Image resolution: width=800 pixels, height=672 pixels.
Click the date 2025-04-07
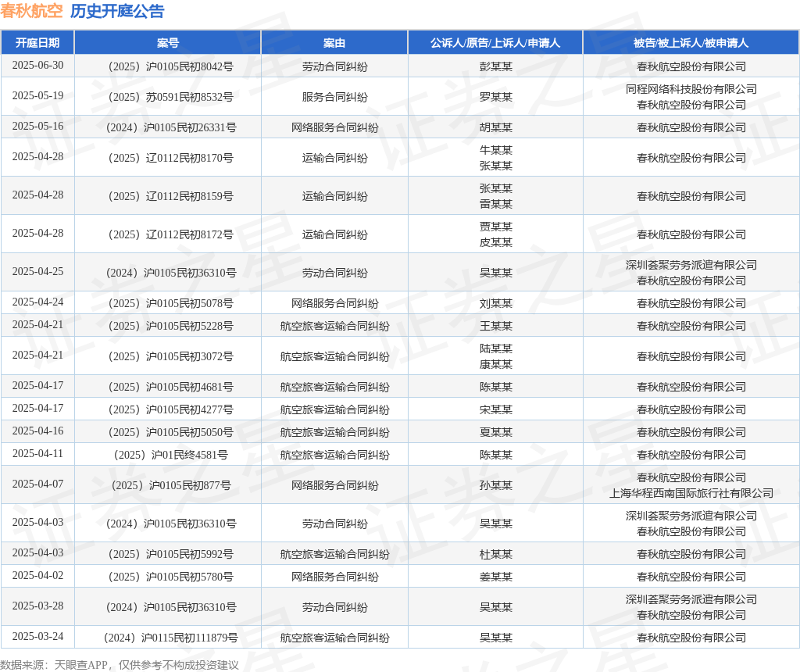37,484
